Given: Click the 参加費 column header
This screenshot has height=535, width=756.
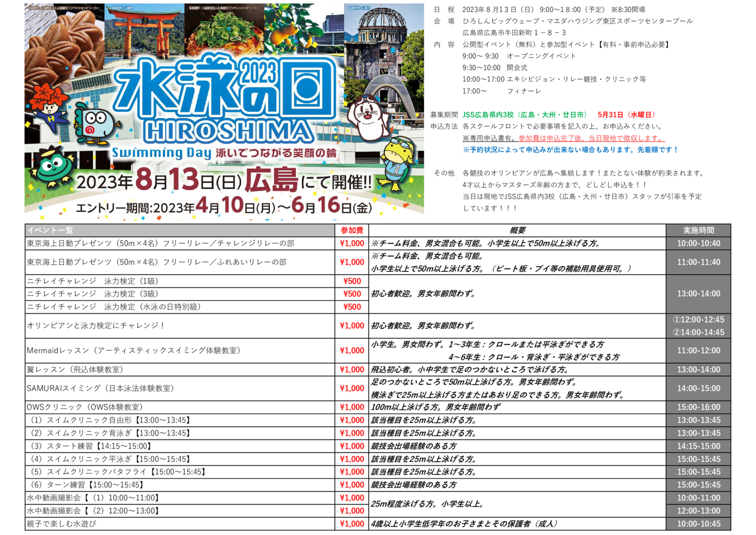Looking at the screenshot, I should click(352, 230).
